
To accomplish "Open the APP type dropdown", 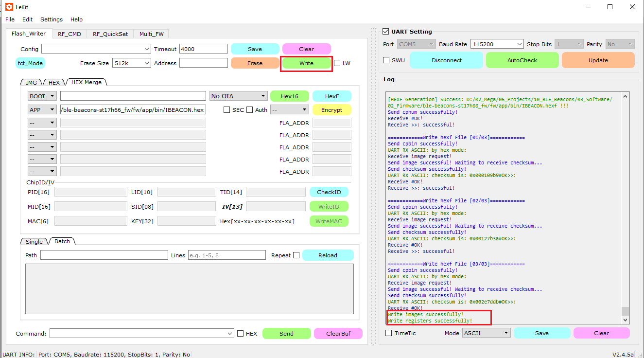I will click(x=42, y=110).
